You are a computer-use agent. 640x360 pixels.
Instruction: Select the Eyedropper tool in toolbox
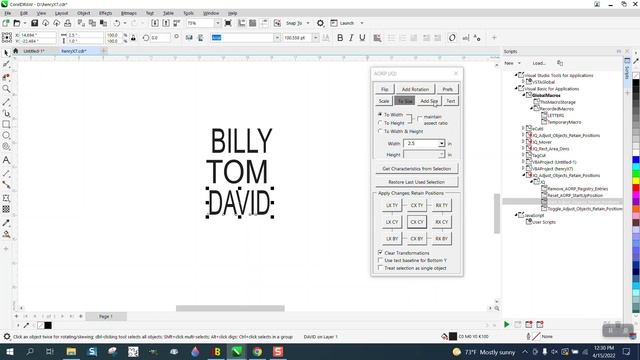[x=6, y=223]
